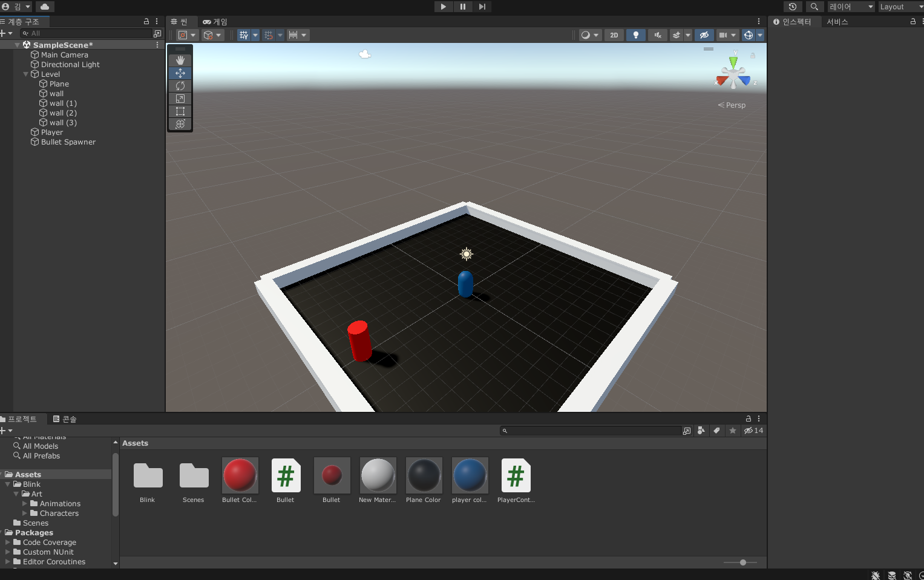Switch to the Services (서비스) tab
Screen dimensions: 924x580
click(x=837, y=22)
